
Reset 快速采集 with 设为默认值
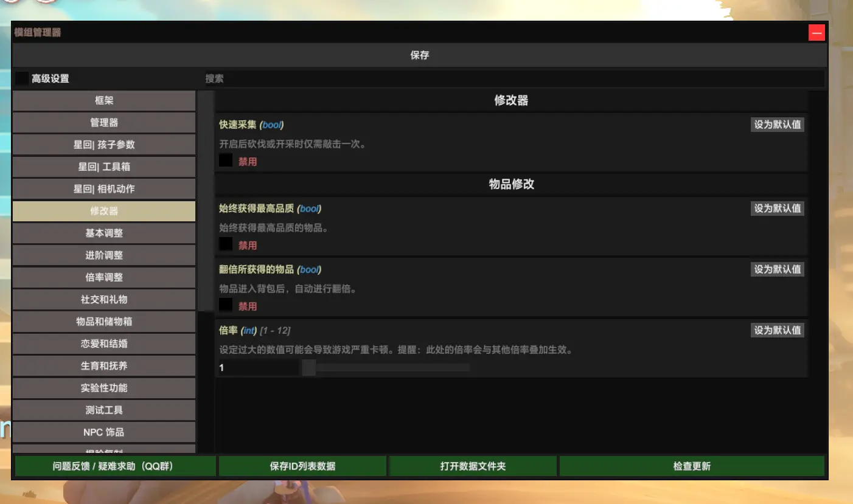point(777,125)
